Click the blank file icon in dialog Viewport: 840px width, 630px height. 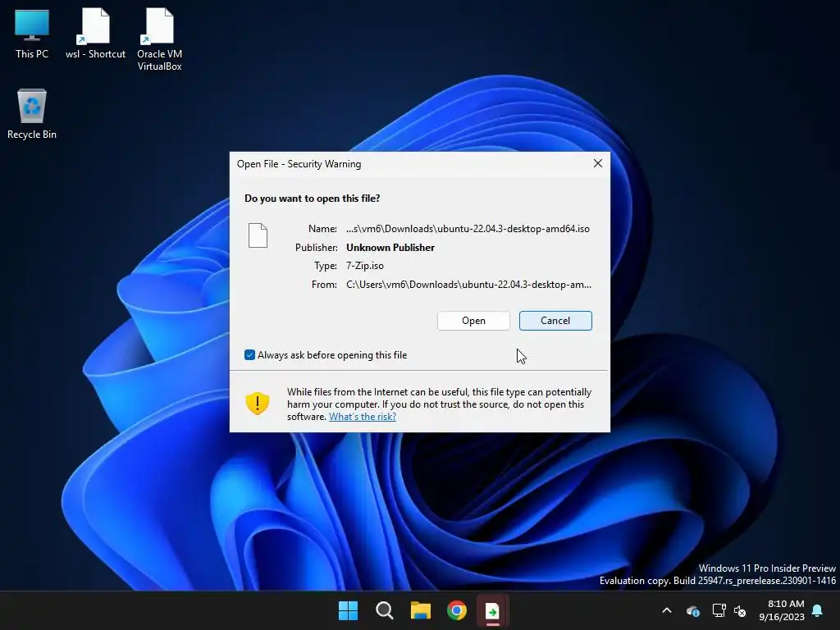(258, 235)
